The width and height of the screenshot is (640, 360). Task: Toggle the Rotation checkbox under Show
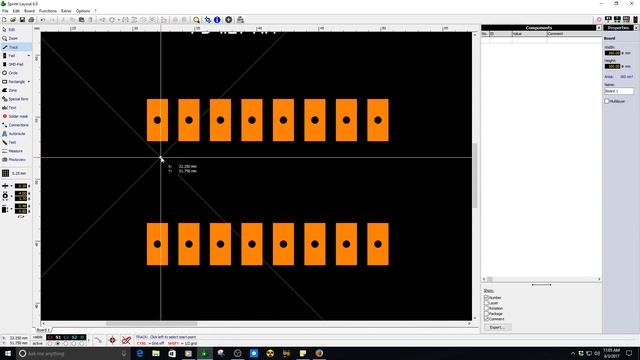[x=486, y=308]
